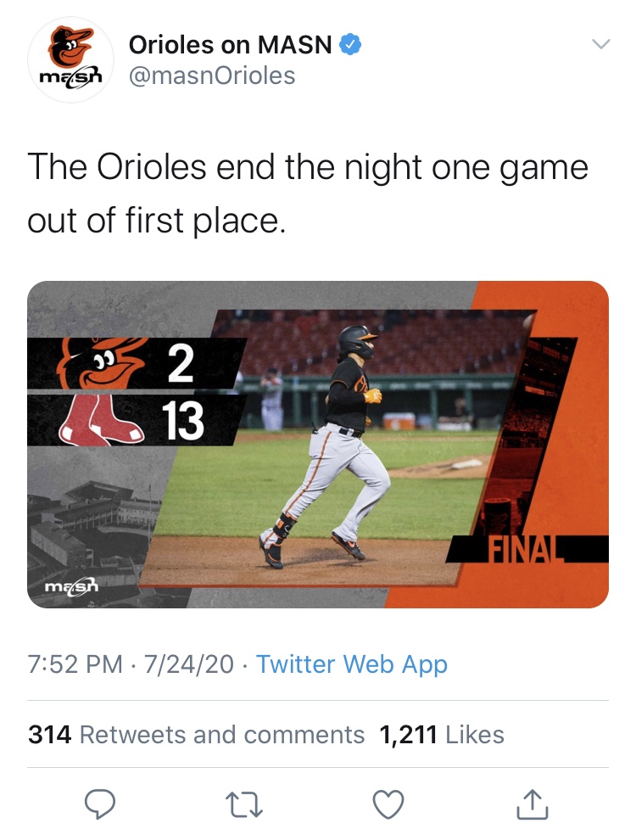The height and width of the screenshot is (840, 636).
Task: Tap the tweet timestamp 7:52 PM
Action: click(x=75, y=664)
